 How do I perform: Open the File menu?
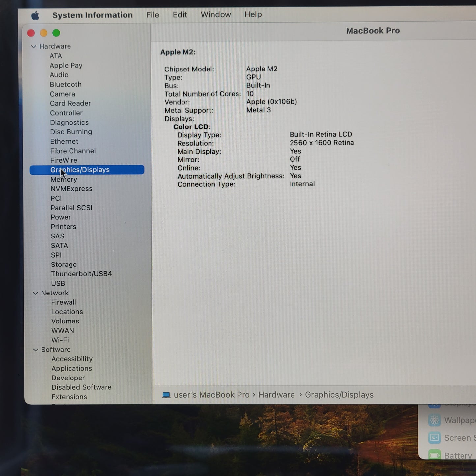coord(152,14)
